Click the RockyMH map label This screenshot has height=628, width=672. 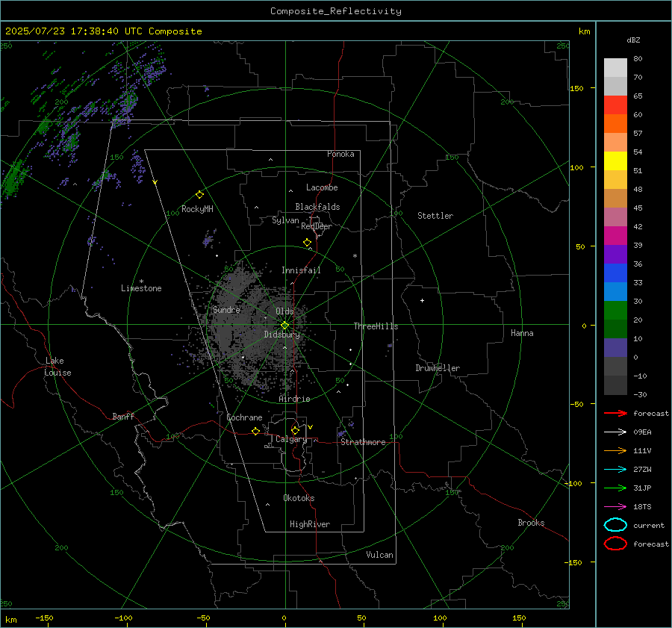(197, 209)
